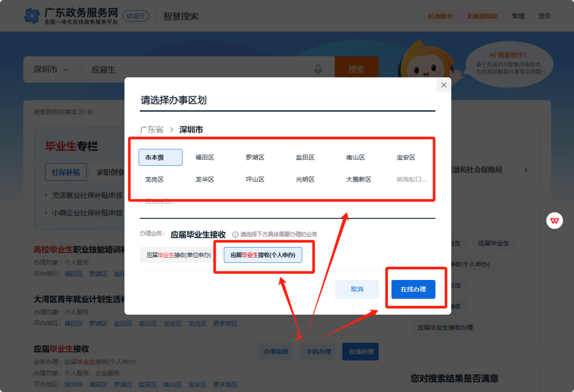Open the 深圳市 city dropdown
The width and height of the screenshot is (574, 392).
pyautogui.click(x=52, y=70)
